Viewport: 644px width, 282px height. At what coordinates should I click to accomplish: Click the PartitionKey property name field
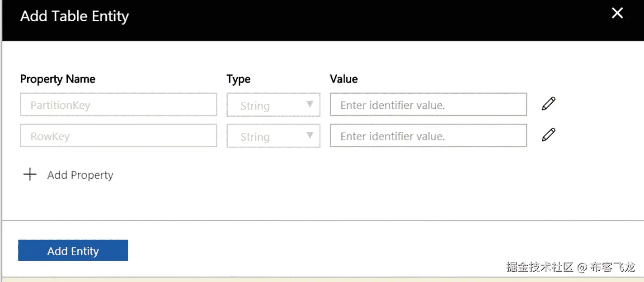coord(118,105)
